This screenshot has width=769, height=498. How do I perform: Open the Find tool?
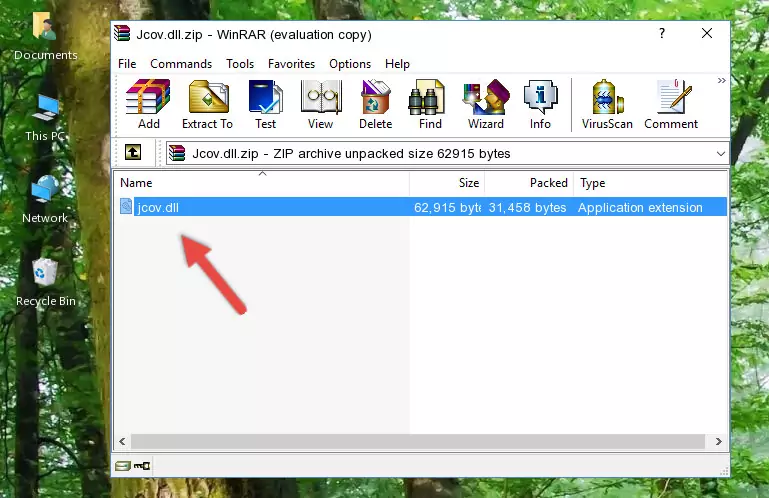click(x=430, y=105)
